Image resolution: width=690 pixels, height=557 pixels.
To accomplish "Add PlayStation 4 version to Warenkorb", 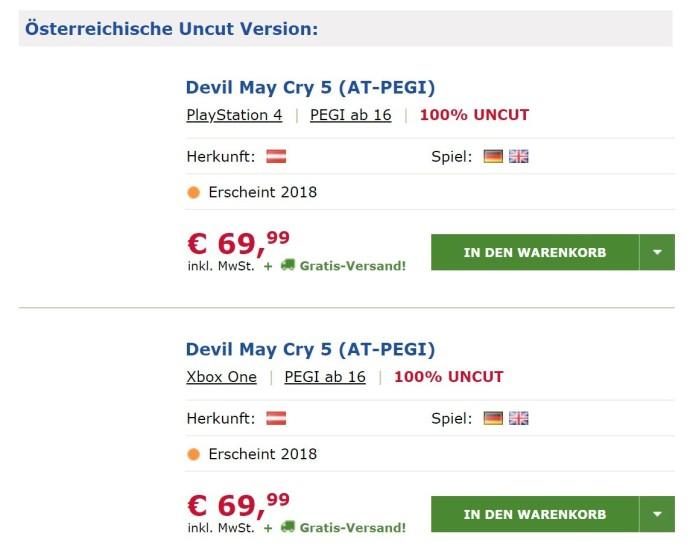I will pyautogui.click(x=534, y=252).
